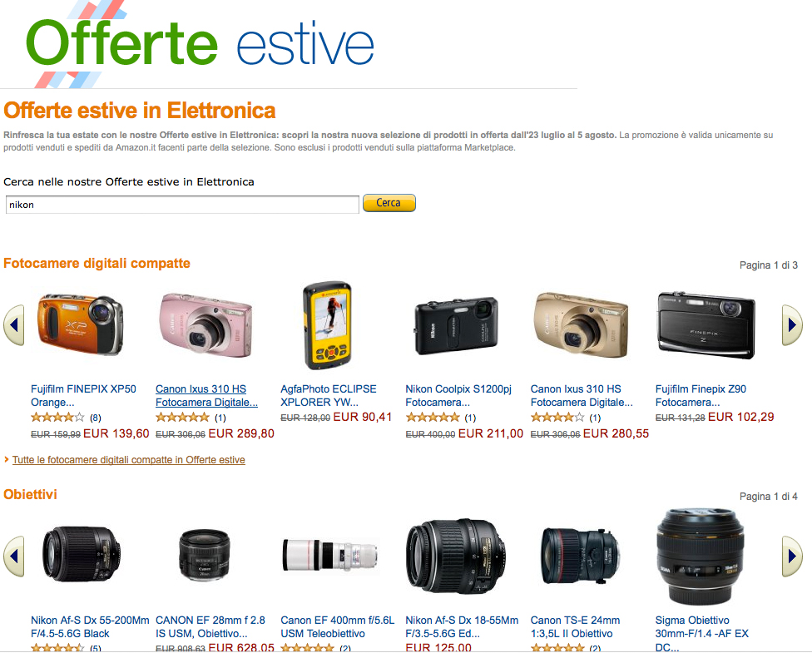
Task: Open the white Canon EF 400mm lens image
Action: (330, 555)
